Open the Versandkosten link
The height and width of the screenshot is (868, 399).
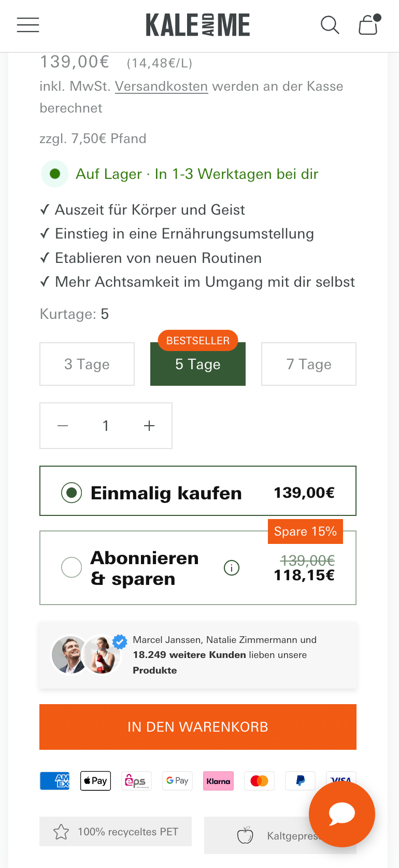tap(161, 86)
